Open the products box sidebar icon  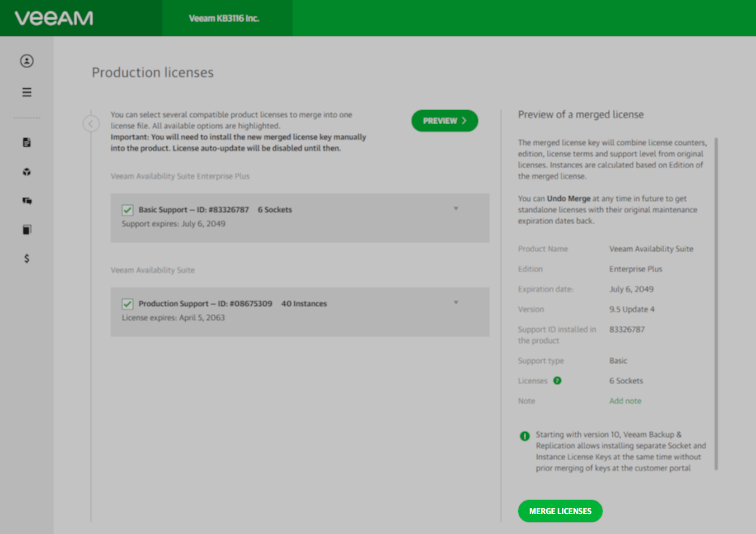coord(27,172)
